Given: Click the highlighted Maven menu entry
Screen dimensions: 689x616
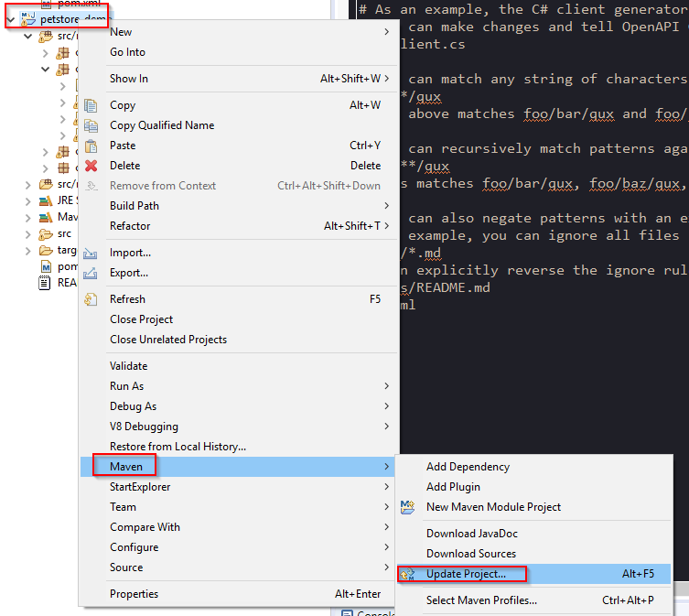Looking at the screenshot, I should point(240,467).
